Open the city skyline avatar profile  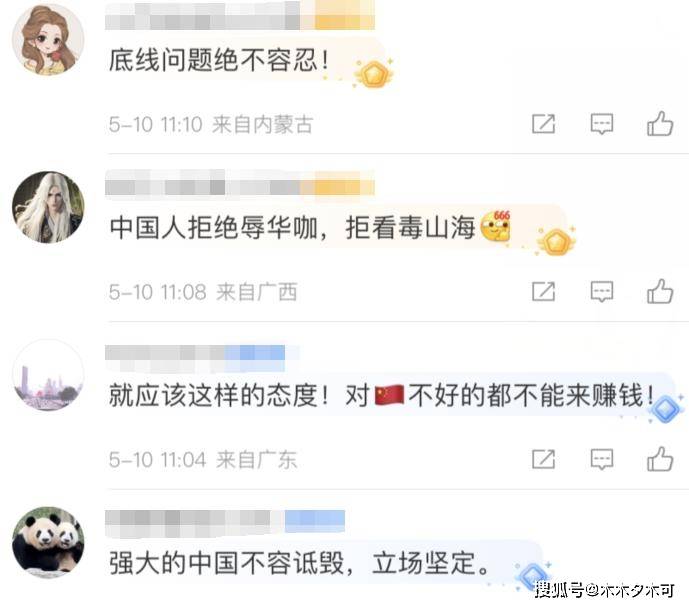48,375
